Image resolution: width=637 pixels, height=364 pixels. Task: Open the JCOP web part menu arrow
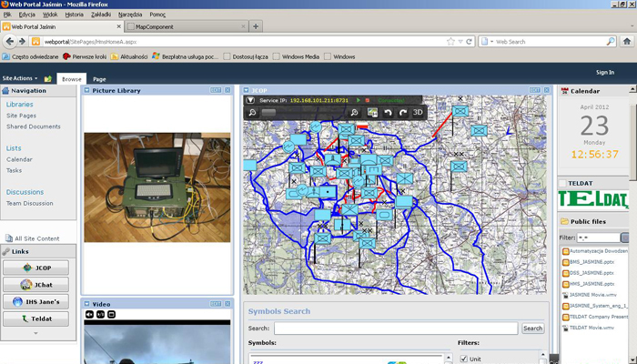click(246, 90)
